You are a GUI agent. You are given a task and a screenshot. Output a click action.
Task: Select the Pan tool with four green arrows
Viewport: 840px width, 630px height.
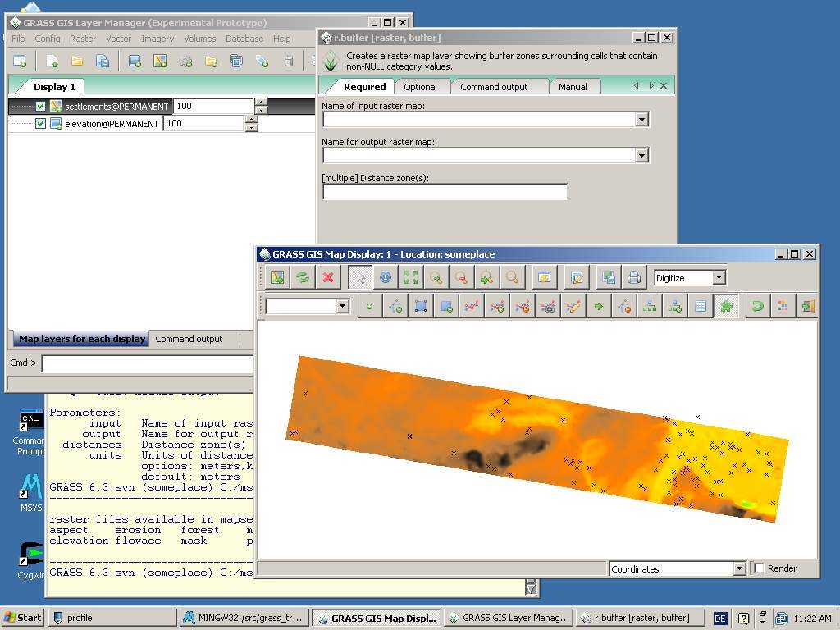[x=411, y=277]
